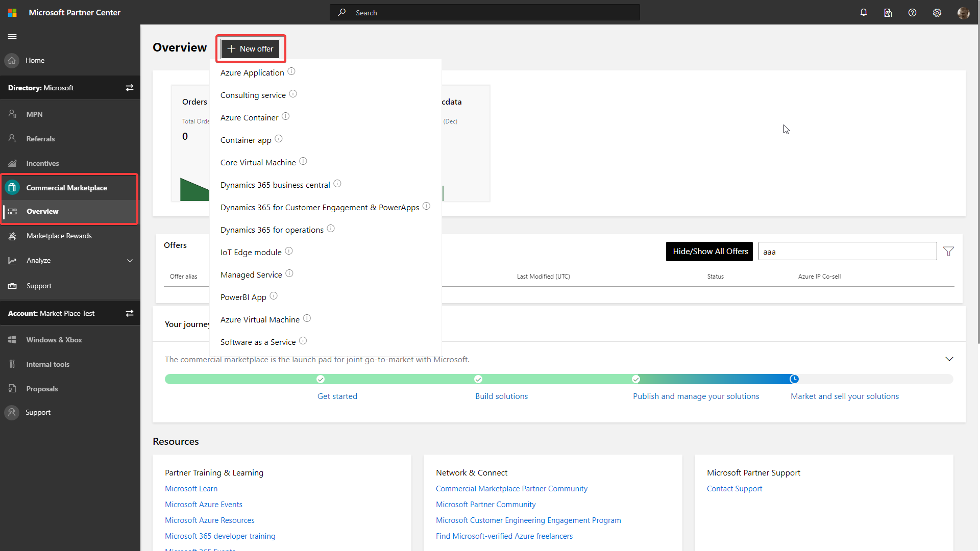This screenshot has width=980, height=551.
Task: Click Hide/Show All Offers button
Action: pyautogui.click(x=710, y=251)
